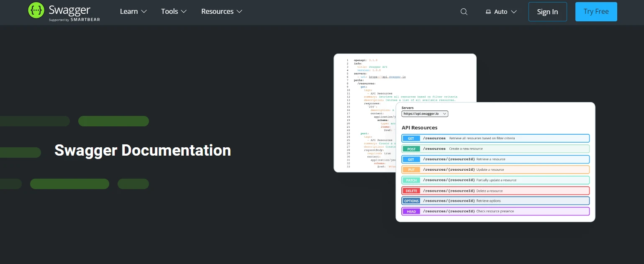
Task: Click the POST method badge
Action: point(411,149)
